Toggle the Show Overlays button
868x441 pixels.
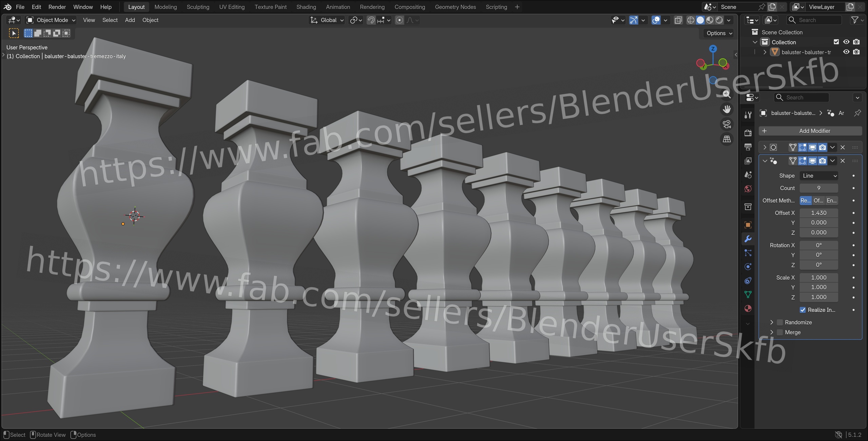[656, 20]
